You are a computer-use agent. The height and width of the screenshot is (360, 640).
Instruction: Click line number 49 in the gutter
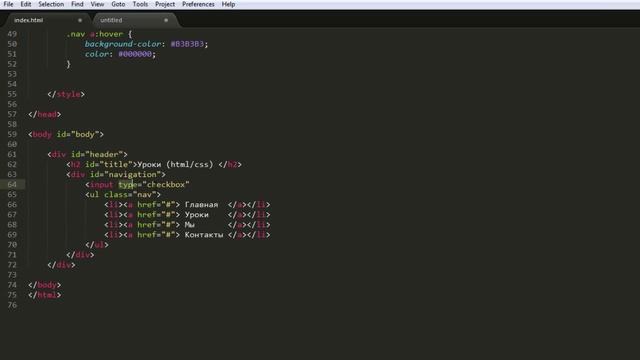click(12, 34)
